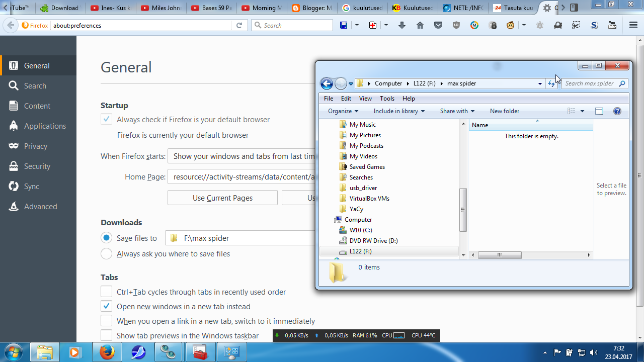Enable switch to new tab immediately checkbox
Viewport: 644px width, 362px height.
(x=106, y=321)
